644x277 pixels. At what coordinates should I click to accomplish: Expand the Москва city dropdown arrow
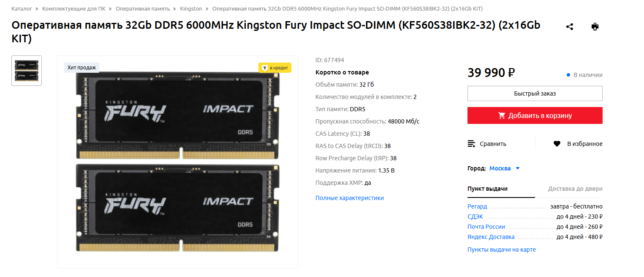coord(518,168)
